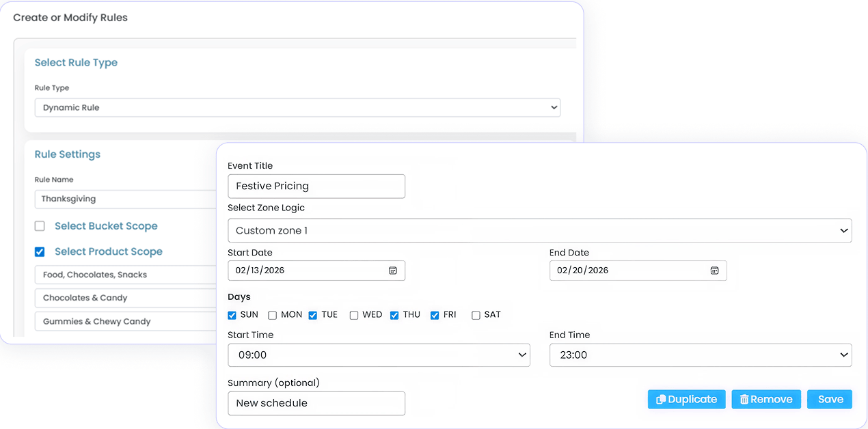The image size is (868, 429).
Task: Enable the WED day checkbox
Action: [x=354, y=315]
